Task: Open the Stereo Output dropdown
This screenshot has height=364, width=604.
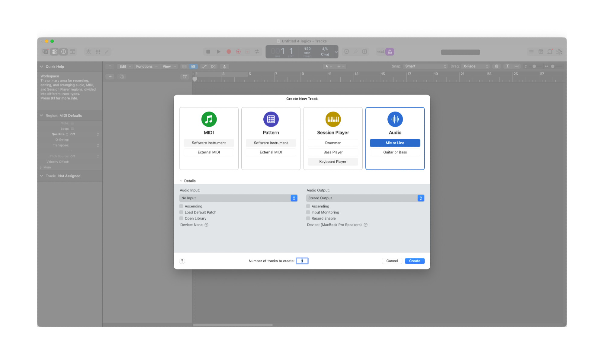Action: (365, 198)
